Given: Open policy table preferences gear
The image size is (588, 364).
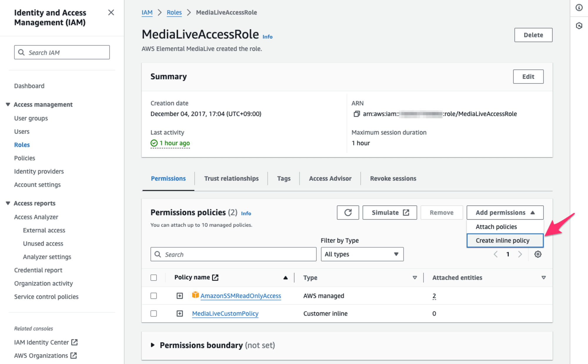Looking at the screenshot, I should (538, 254).
